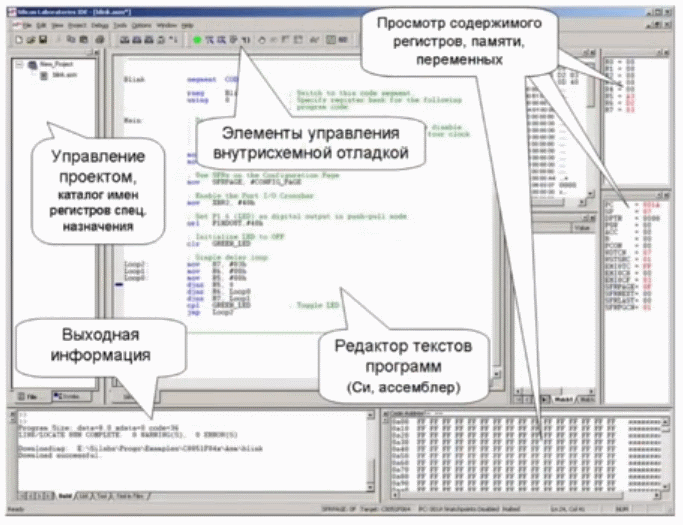Click the 'Loop2:' label in the editor

click(134, 264)
